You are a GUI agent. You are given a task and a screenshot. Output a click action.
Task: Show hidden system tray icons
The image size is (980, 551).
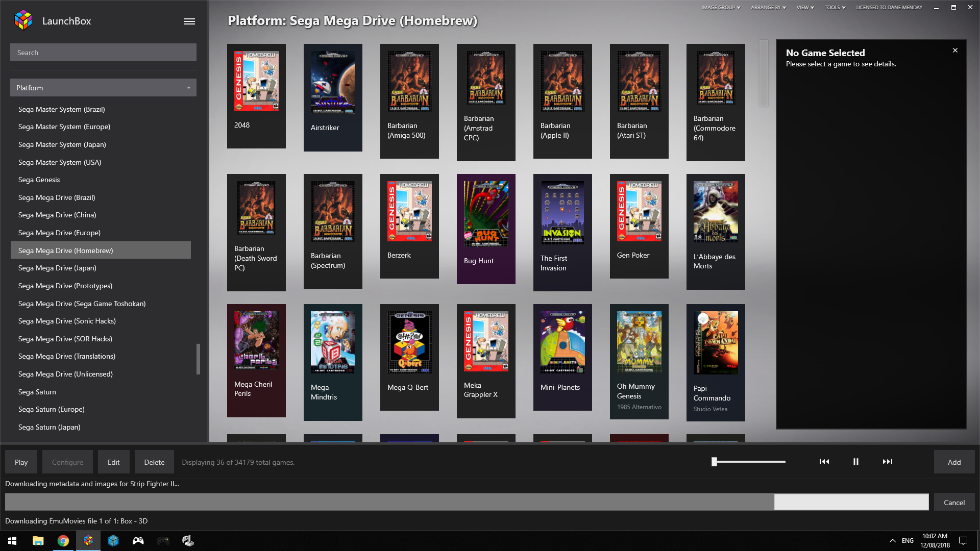tap(892, 541)
